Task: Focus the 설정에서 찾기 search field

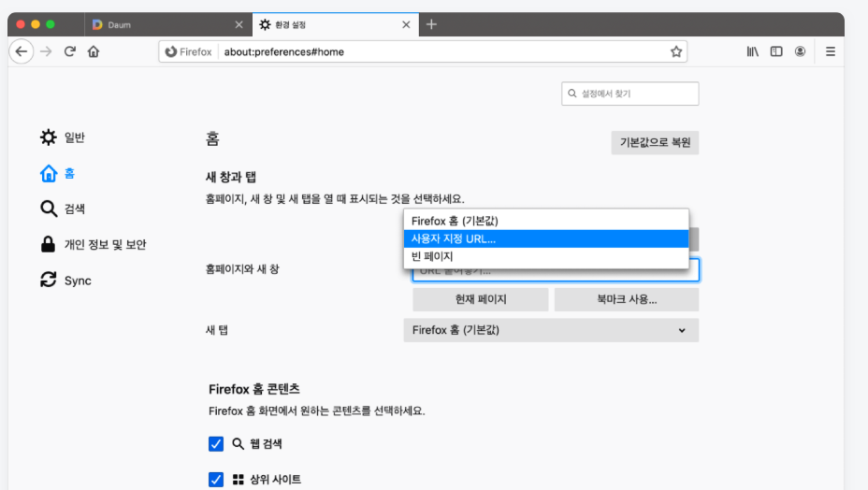Action: click(x=630, y=94)
